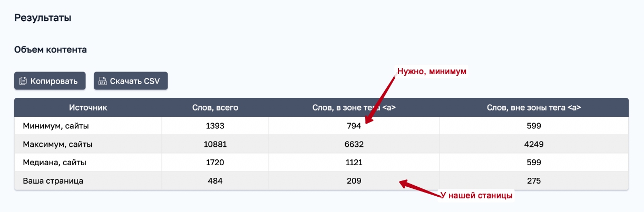Click the value 10881 in maximum row
The width and height of the screenshot is (644, 212).
click(216, 144)
